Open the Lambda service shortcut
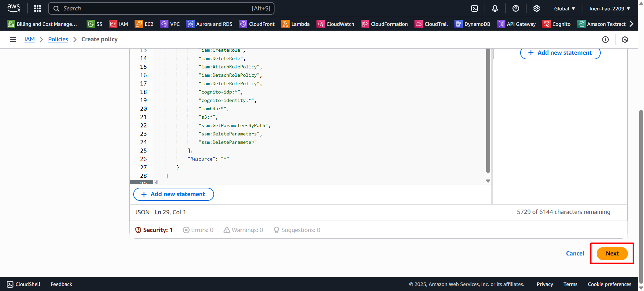Image resolution: width=644 pixels, height=291 pixels. (296, 24)
